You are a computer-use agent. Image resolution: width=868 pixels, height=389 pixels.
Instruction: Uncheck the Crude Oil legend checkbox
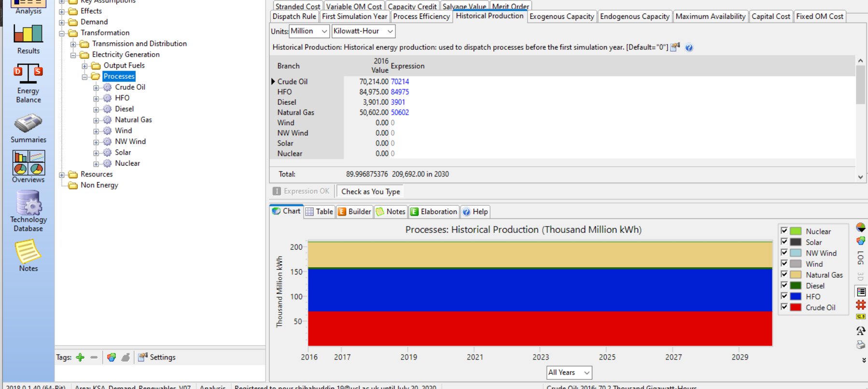784,307
